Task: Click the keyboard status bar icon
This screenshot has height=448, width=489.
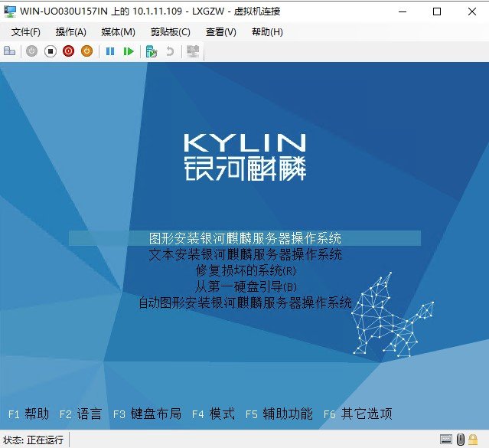Action: 446,440
